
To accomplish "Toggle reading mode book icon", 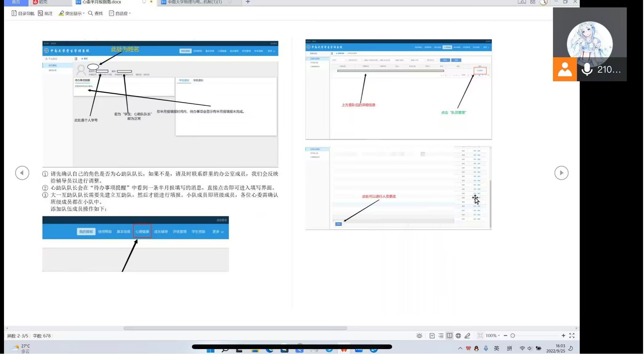I will (450, 336).
